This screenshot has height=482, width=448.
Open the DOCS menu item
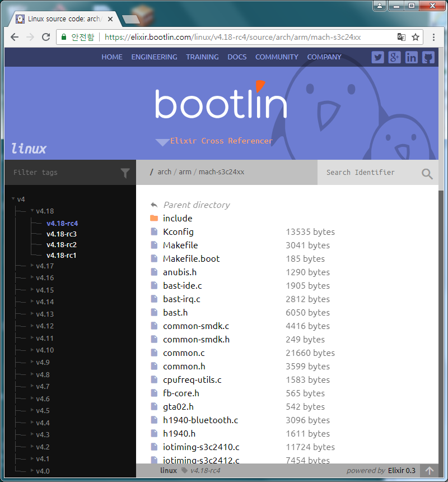pos(237,57)
